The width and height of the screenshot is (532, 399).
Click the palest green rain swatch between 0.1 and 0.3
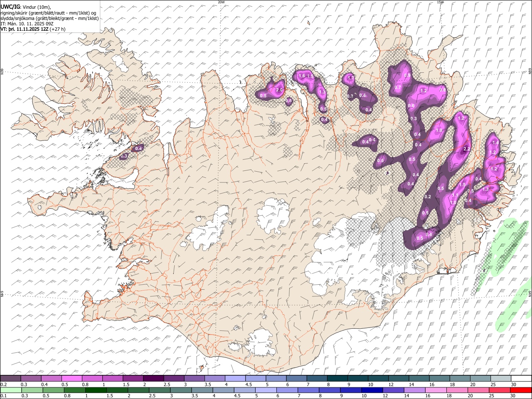click(x=11, y=390)
